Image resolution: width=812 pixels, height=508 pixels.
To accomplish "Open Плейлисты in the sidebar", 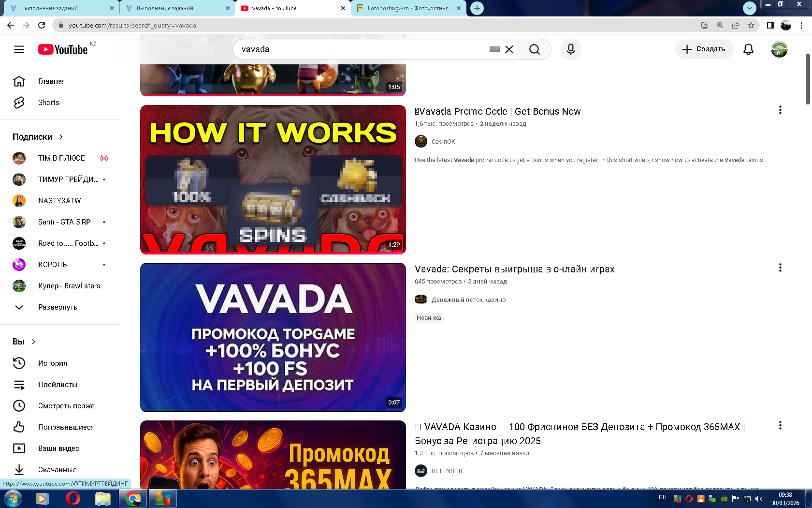I will [x=59, y=385].
